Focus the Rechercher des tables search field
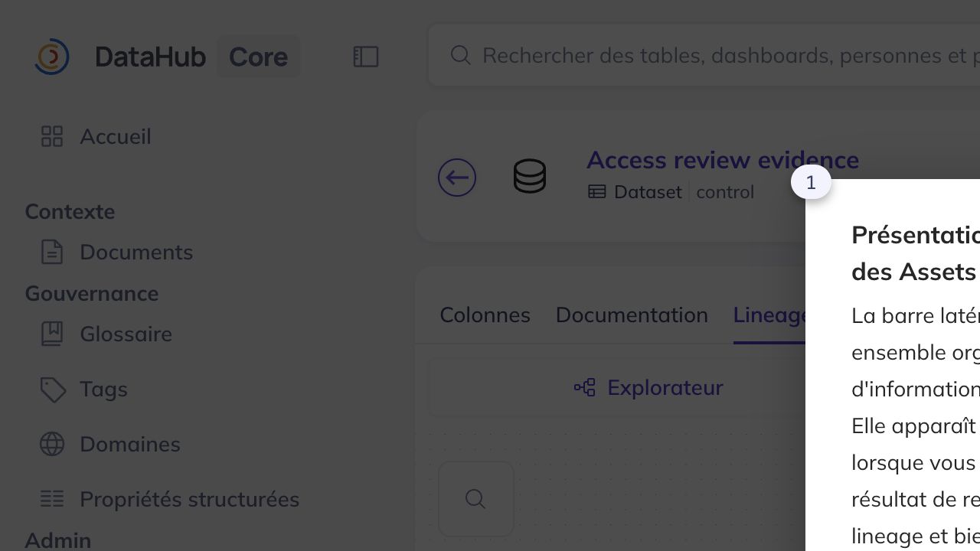 click(x=704, y=55)
